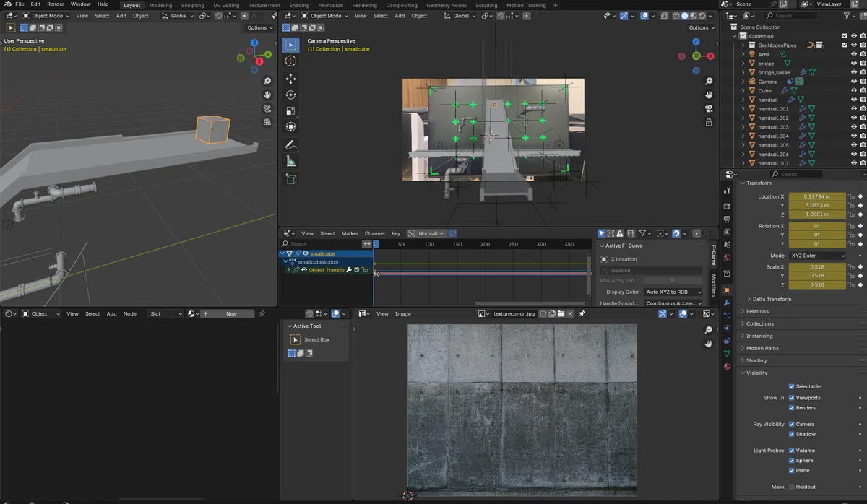Viewport: 867px width, 504px height.
Task: Select the Cursor tool in the camera viewport toolbar
Action: 290,61
